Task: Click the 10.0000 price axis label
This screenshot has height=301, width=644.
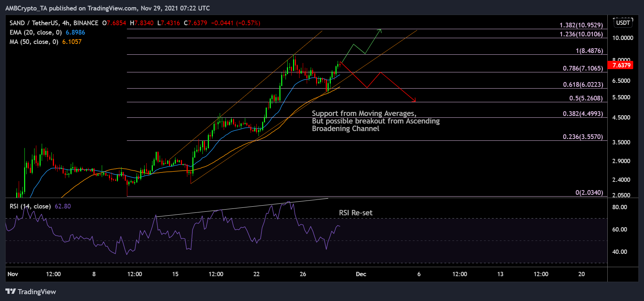Action: coord(623,38)
